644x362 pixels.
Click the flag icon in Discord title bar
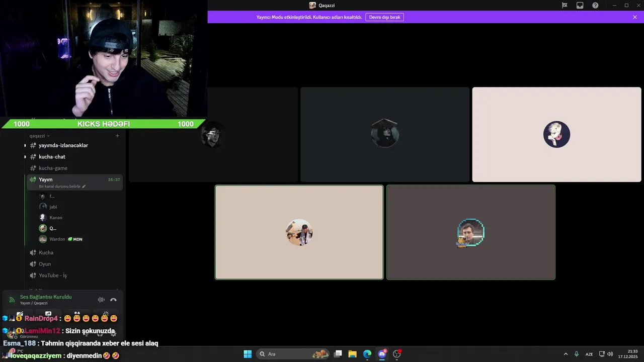pos(565,6)
